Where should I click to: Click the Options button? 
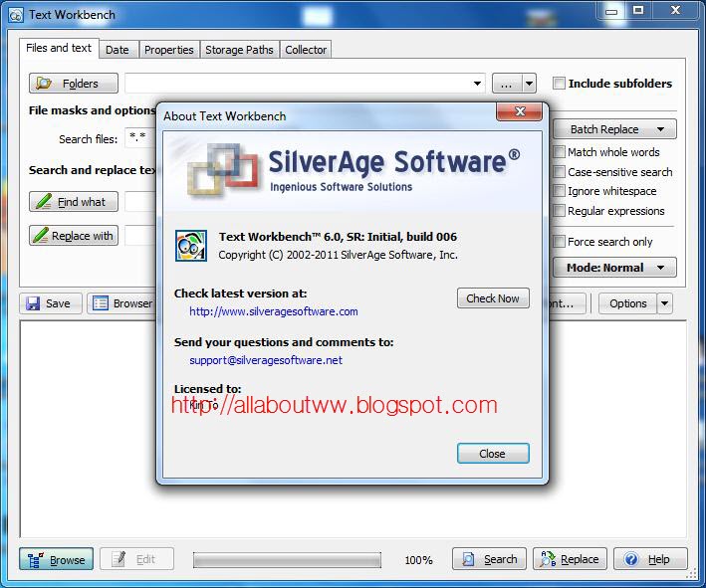[x=627, y=303]
